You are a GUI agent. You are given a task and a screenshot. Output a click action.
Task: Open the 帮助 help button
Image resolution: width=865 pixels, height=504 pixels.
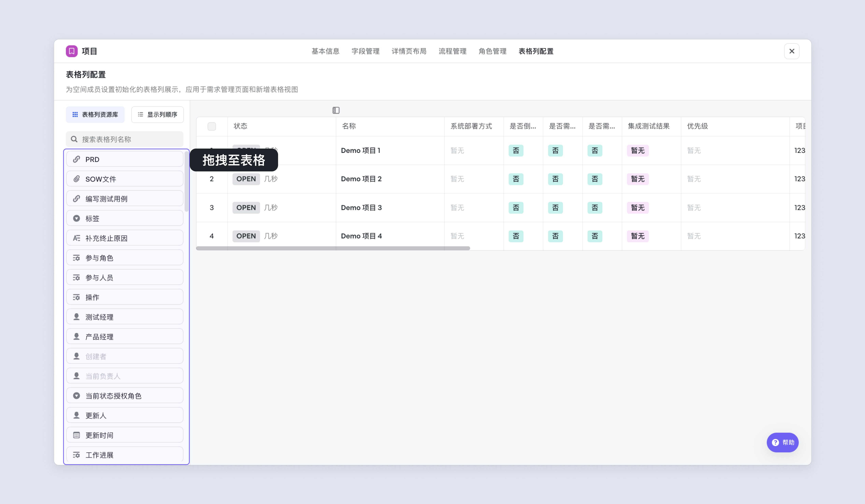783,442
